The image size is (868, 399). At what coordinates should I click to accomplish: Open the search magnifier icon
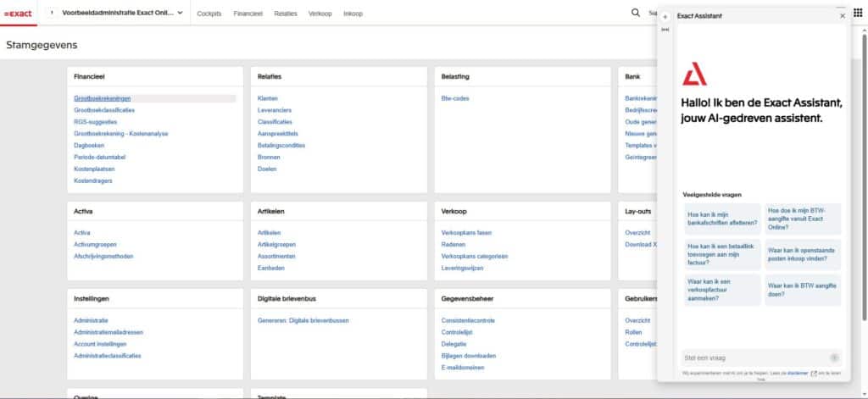(636, 13)
